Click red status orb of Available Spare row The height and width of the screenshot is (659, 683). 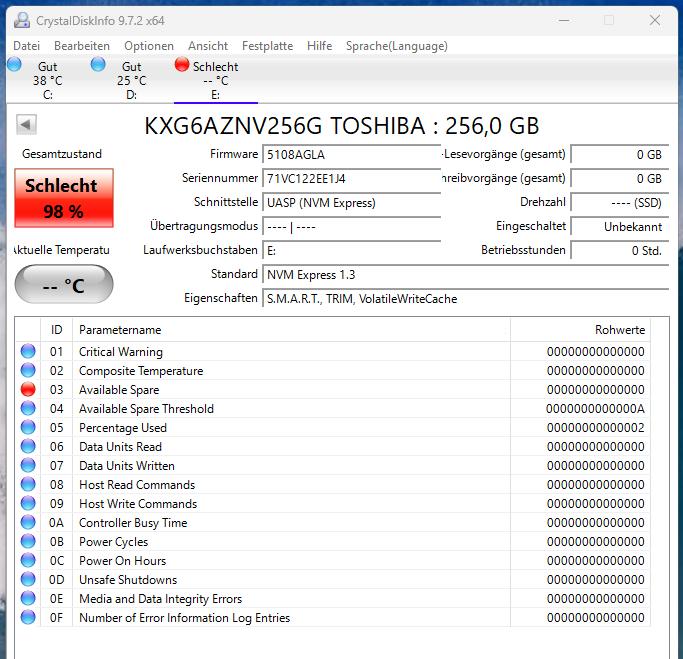pyautogui.click(x=28, y=389)
